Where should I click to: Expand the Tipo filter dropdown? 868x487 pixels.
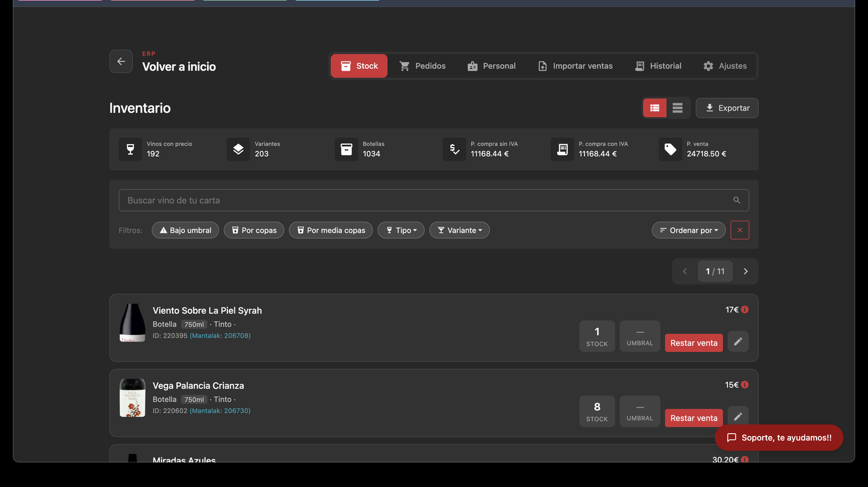pyautogui.click(x=401, y=230)
